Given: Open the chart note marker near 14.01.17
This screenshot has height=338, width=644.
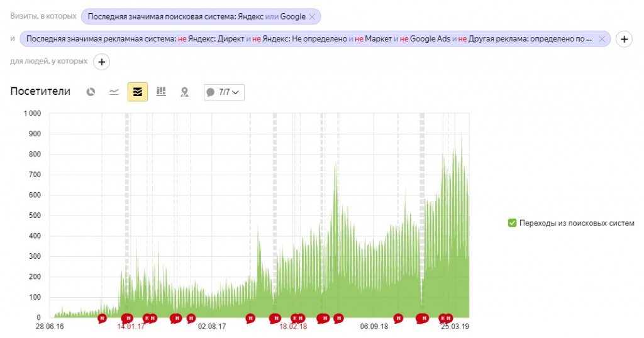Looking at the screenshot, I should (x=127, y=318).
